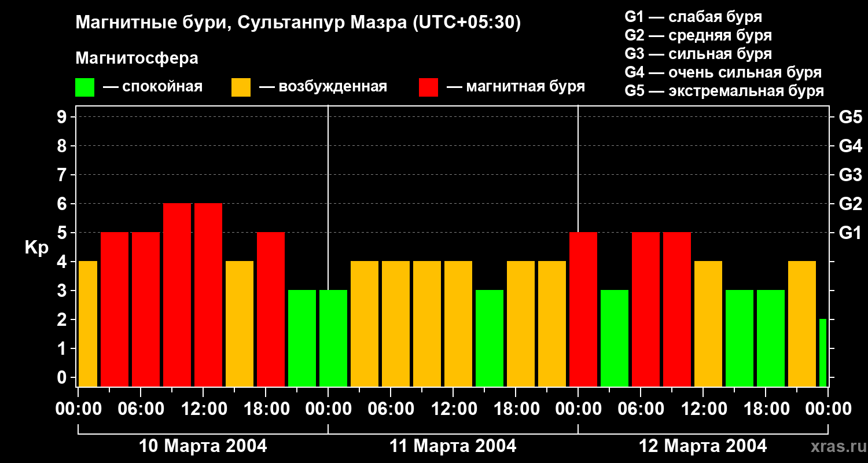Click the 'Kp' axis label

click(36, 247)
